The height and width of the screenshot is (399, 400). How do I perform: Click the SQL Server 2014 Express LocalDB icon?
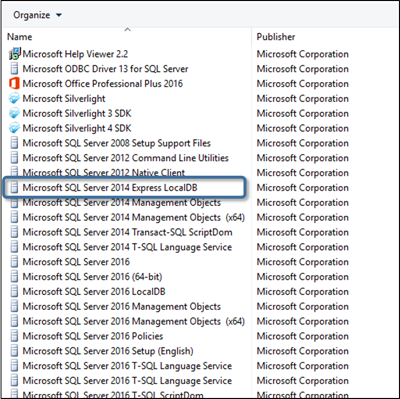[x=14, y=187]
